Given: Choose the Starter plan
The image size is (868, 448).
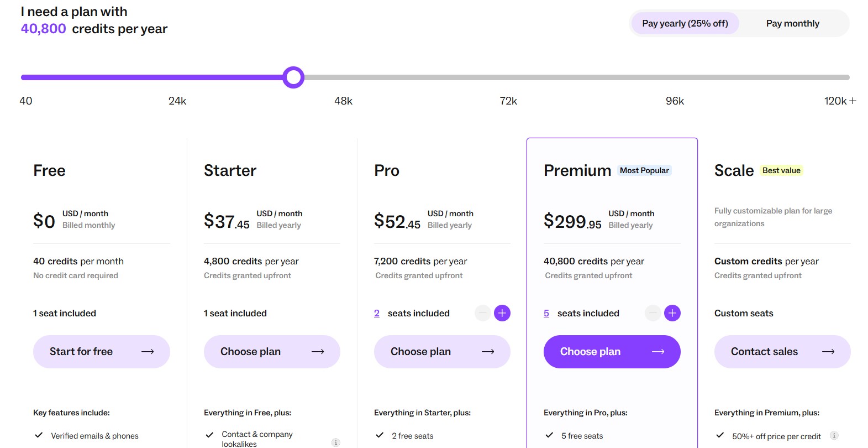Looking at the screenshot, I should [272, 351].
